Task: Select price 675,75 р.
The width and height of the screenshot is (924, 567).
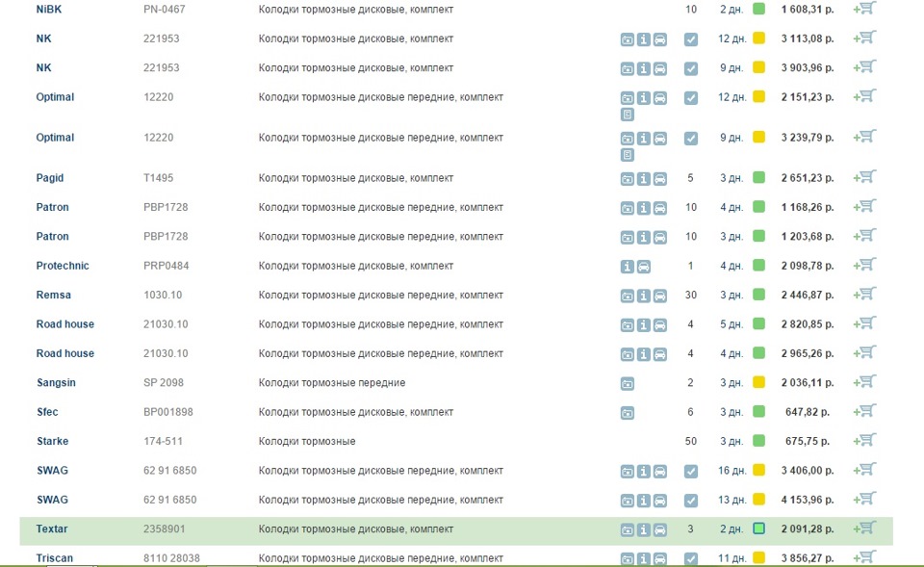Action: (808, 441)
